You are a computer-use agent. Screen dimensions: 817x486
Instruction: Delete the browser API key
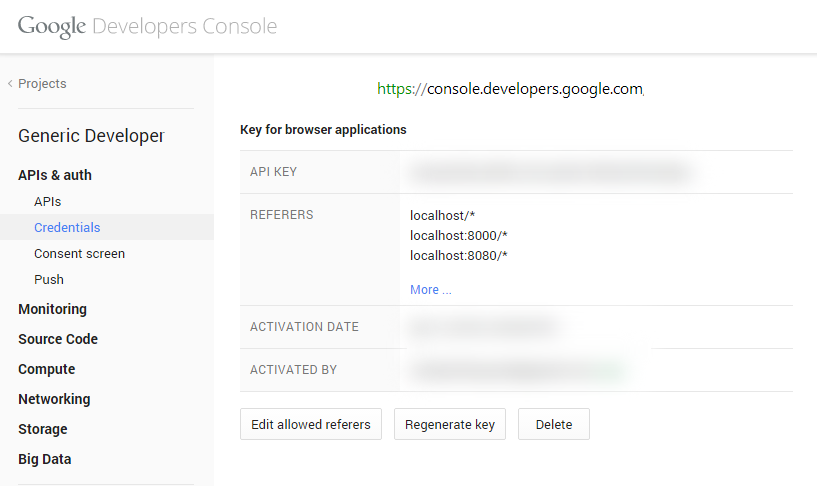(x=554, y=425)
